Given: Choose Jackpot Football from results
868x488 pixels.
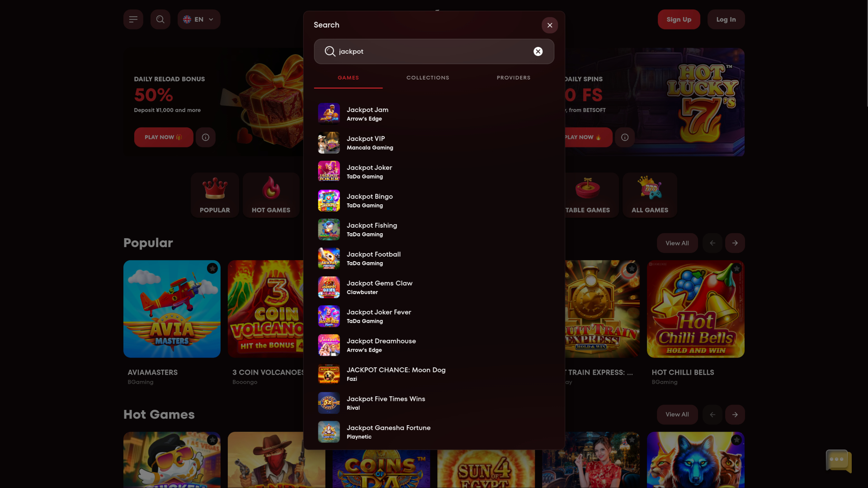Looking at the screenshot, I should click(x=434, y=258).
